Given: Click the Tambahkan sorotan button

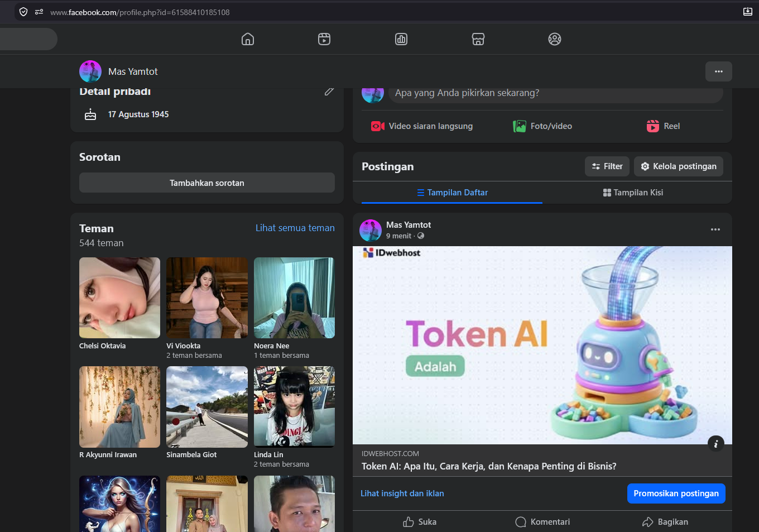Looking at the screenshot, I should 207,183.
